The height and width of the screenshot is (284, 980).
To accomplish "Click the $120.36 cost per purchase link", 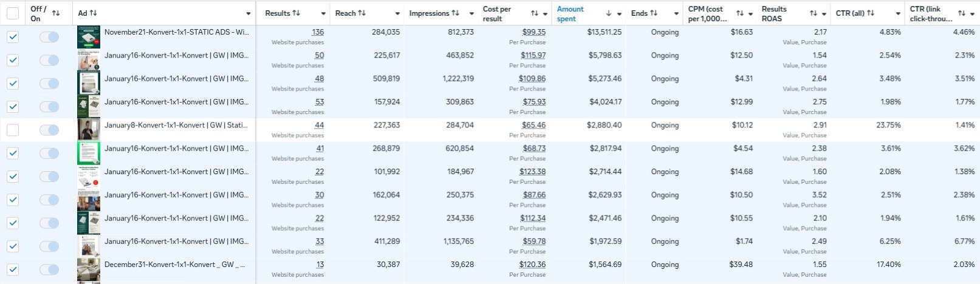I will tap(532, 265).
